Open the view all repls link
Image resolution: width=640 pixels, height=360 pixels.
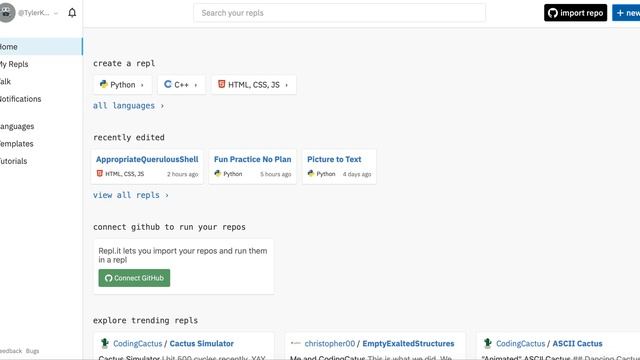126,195
